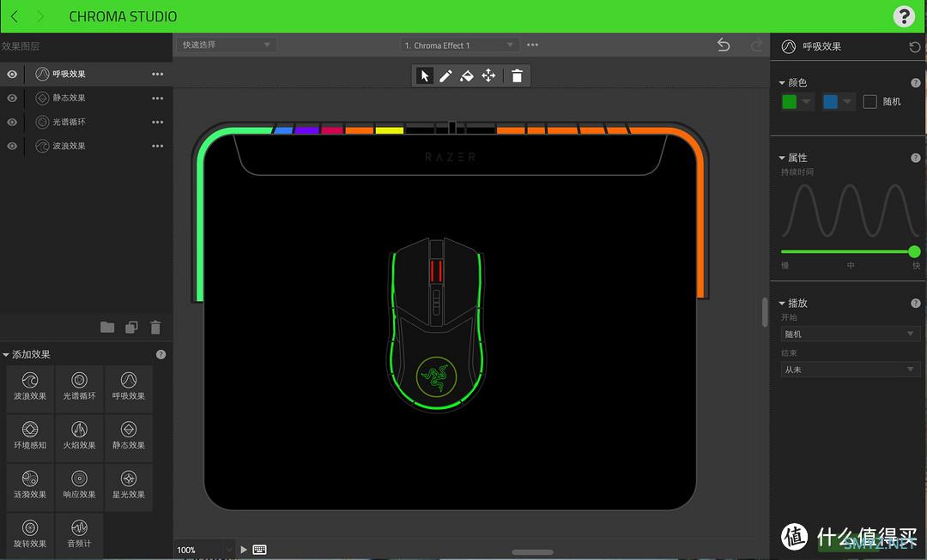Add the 呼吸效果 breathing effect
The image size is (927, 560).
[x=128, y=387]
